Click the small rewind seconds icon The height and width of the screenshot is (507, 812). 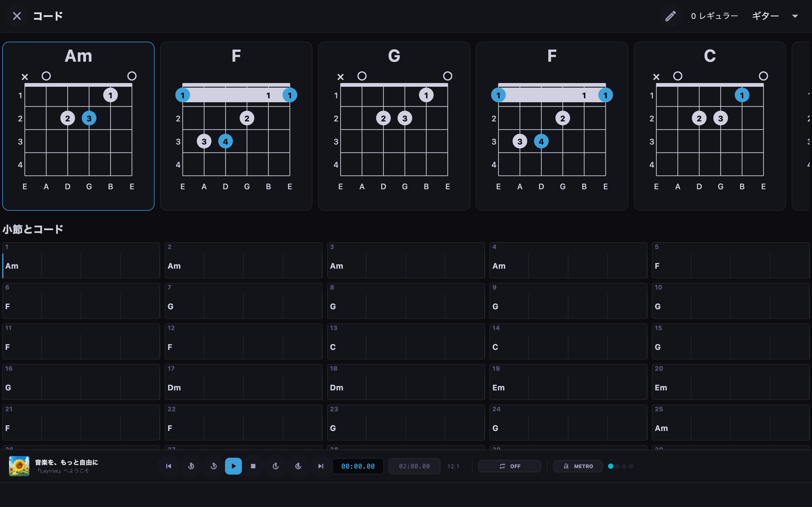(x=214, y=466)
